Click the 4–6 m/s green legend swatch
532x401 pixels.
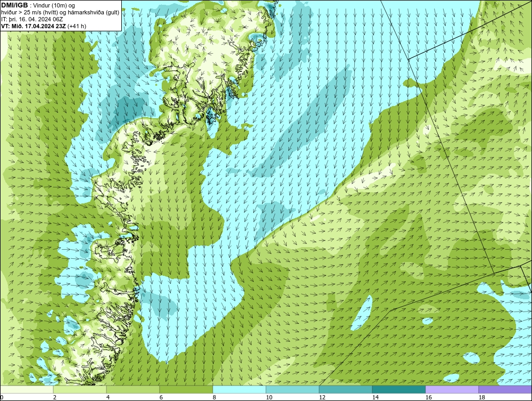coord(133,389)
